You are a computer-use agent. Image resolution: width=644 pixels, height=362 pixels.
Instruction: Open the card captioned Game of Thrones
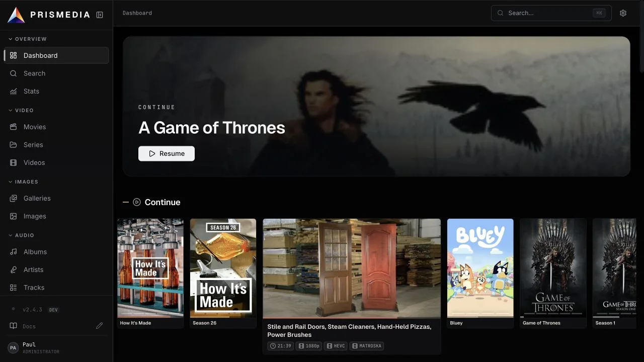pyautogui.click(x=553, y=273)
